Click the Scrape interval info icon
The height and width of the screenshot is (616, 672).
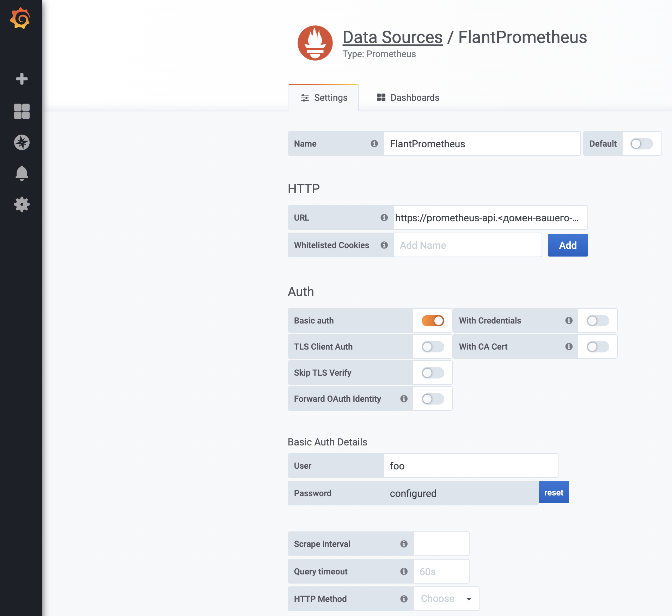click(404, 544)
